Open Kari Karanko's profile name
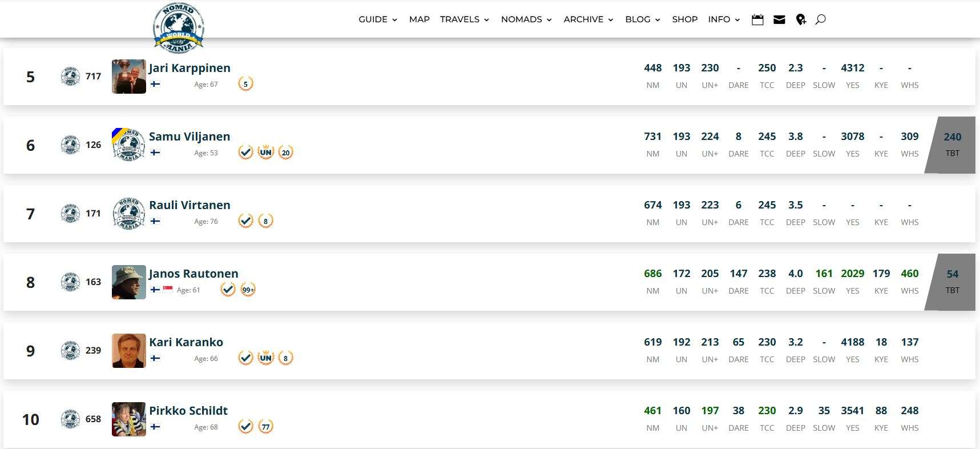Viewport: 980px width, 449px height. point(186,342)
